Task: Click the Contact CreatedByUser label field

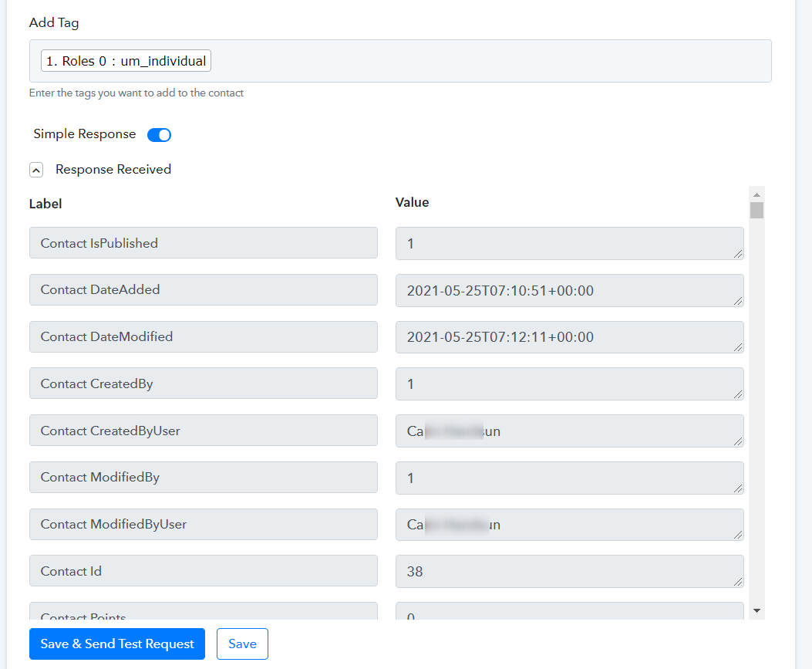Action: coord(204,430)
